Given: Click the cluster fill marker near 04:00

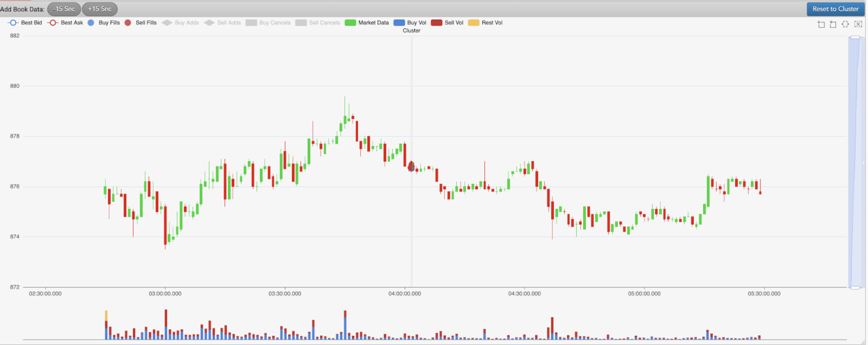Looking at the screenshot, I should (411, 166).
